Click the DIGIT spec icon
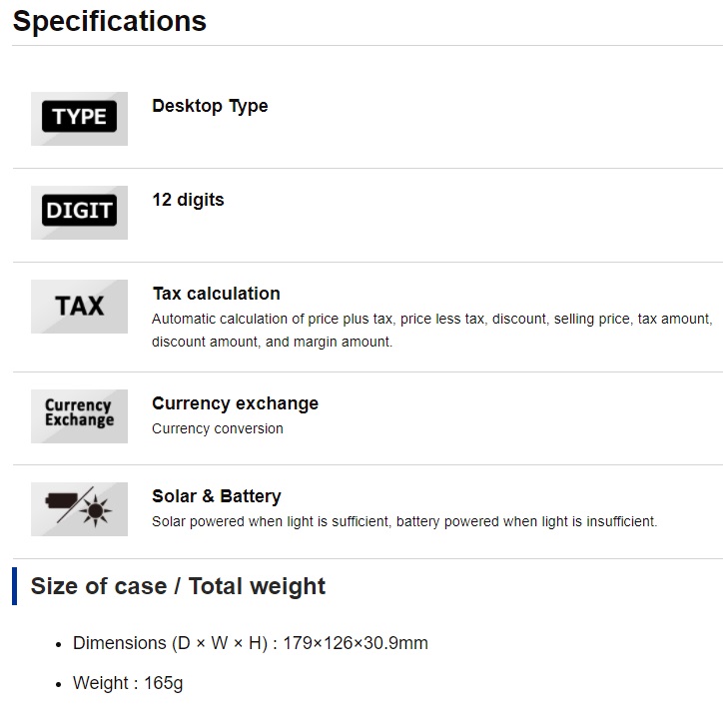This screenshot has width=723, height=728. [79, 213]
